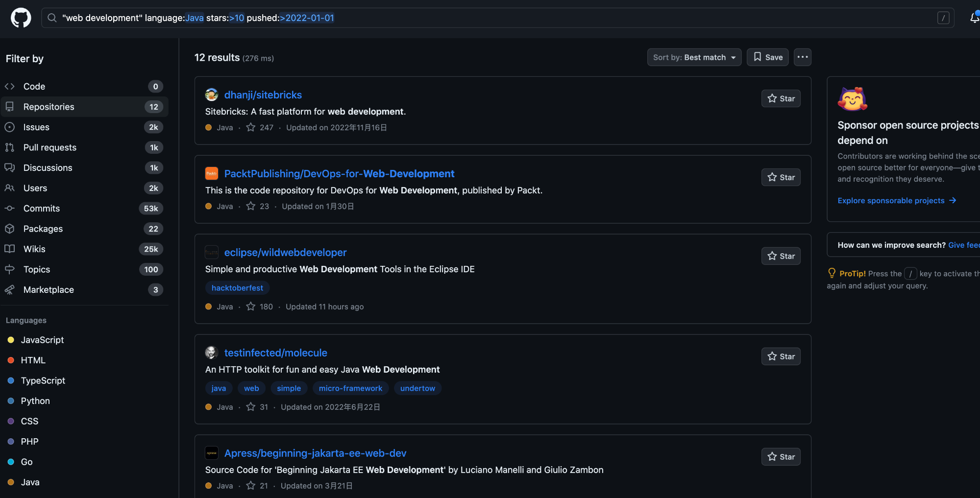Click PacktPublishing avatar icon
The height and width of the screenshot is (498, 980).
pos(212,173)
